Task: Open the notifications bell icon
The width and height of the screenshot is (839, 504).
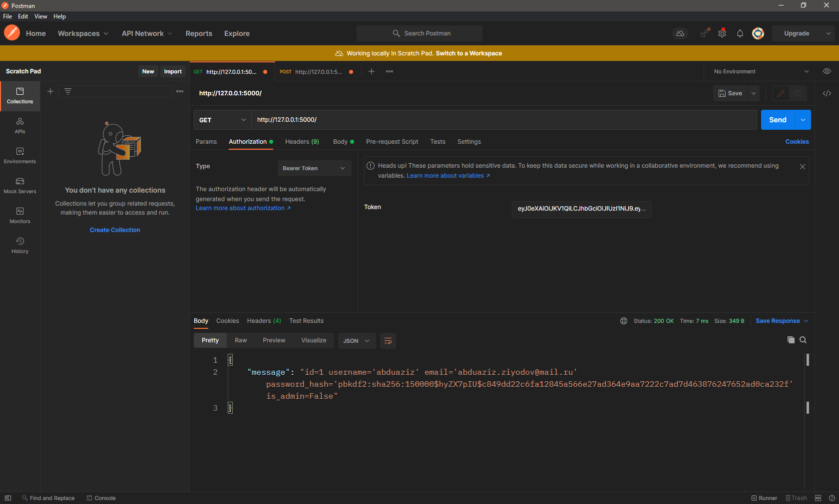Action: (740, 33)
